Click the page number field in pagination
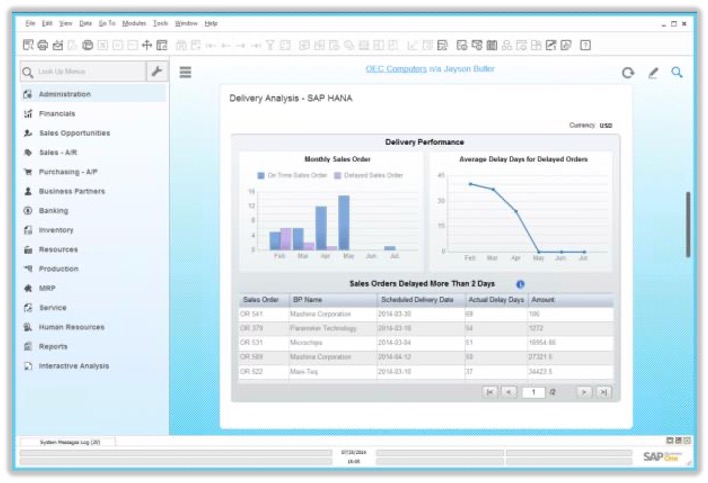 point(533,392)
